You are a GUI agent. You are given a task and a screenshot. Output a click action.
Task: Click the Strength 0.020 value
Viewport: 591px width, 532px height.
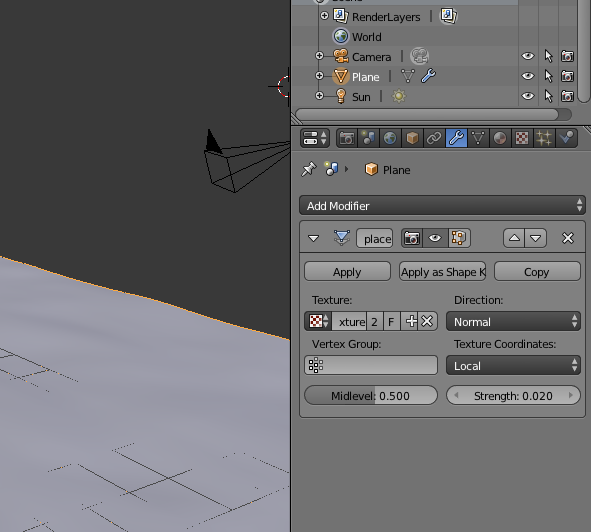pos(513,396)
